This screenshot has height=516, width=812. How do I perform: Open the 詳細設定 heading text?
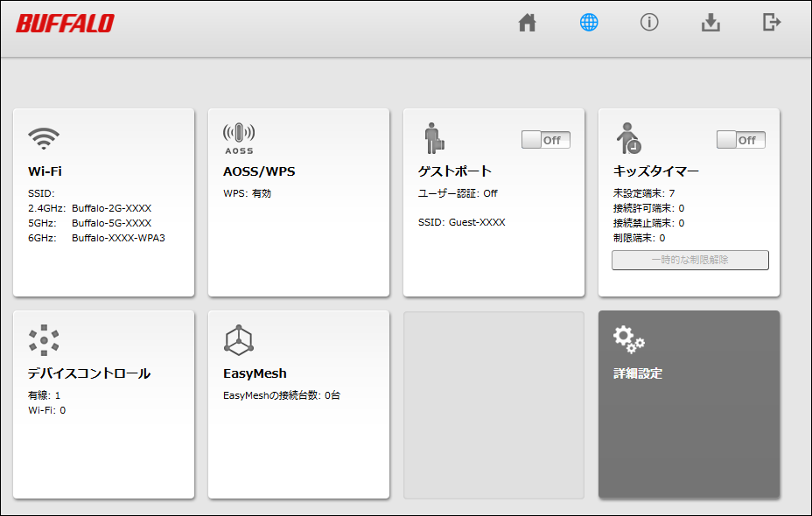pos(638,373)
